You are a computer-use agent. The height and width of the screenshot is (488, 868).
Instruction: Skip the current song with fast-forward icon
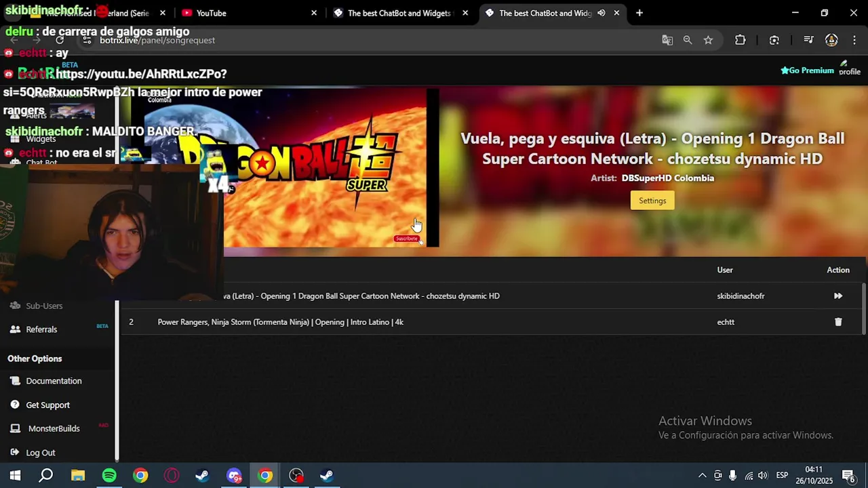838,296
